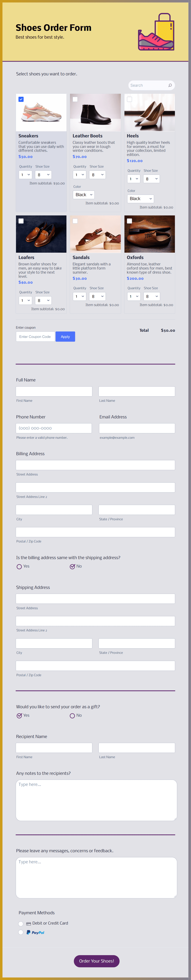Uncheck the Sneakers product checkbox

[x=21, y=99]
